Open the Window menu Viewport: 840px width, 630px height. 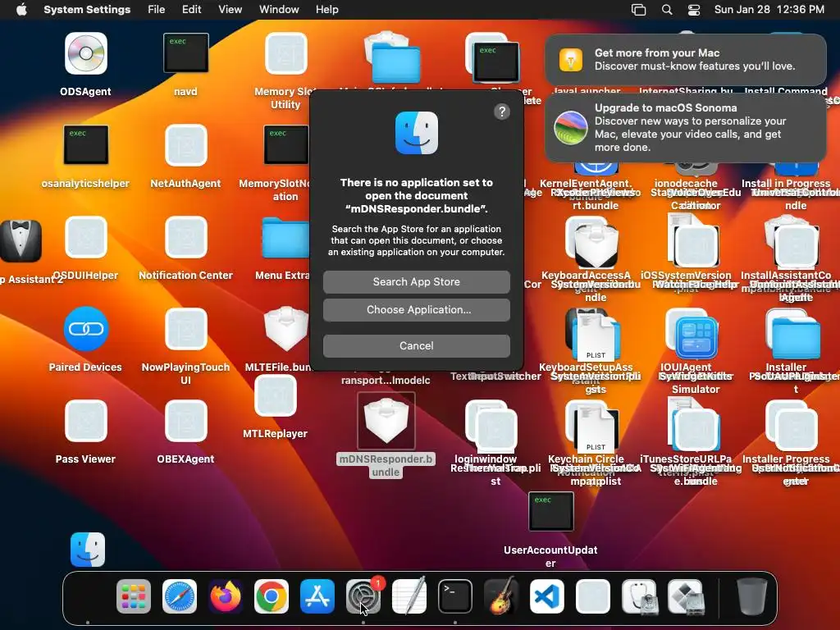[x=279, y=10]
